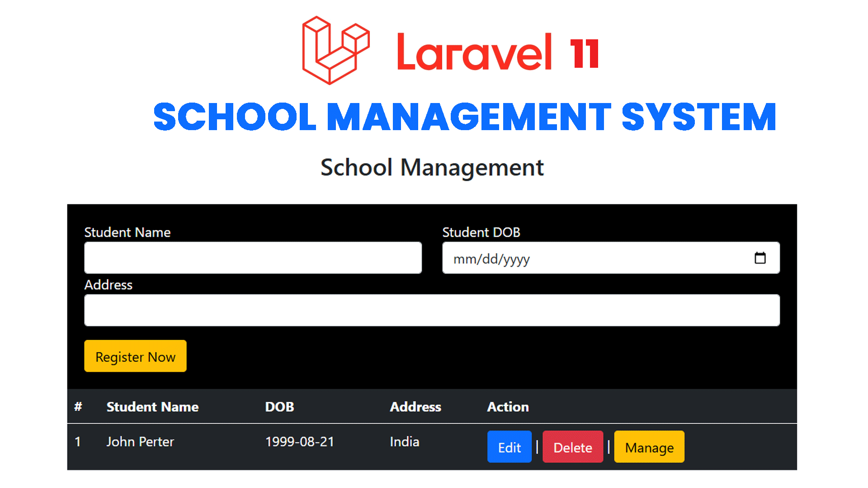This screenshot has height=488, width=868.
Task: Click the DOB column header
Action: [x=279, y=407]
